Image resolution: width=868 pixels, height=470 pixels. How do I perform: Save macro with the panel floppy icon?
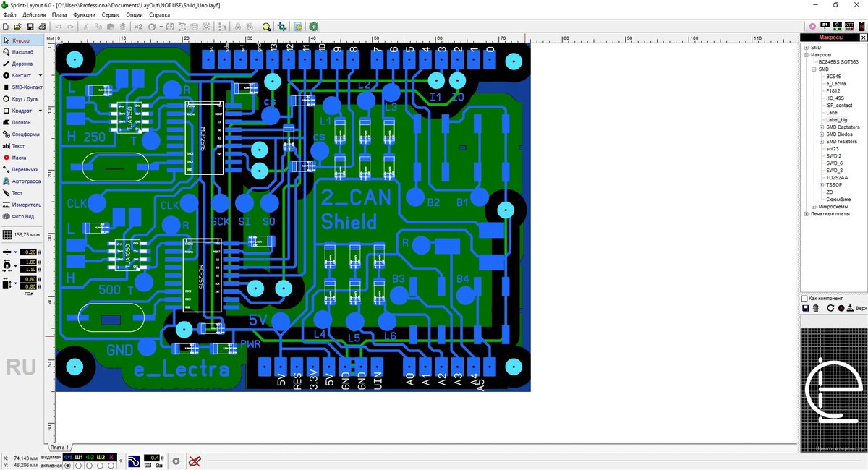coord(806,308)
